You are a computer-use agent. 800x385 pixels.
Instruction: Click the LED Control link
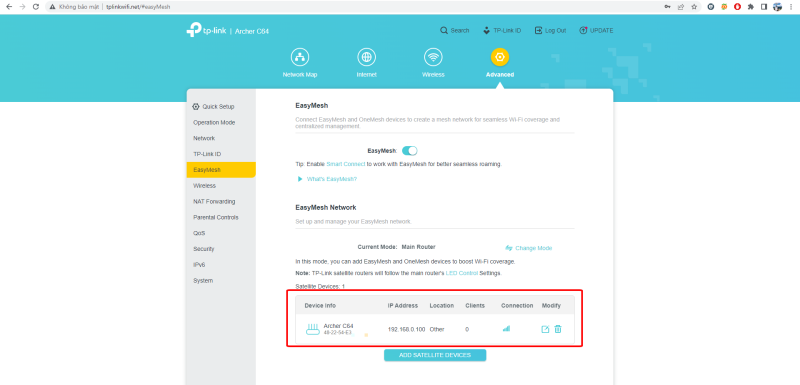[462, 273]
